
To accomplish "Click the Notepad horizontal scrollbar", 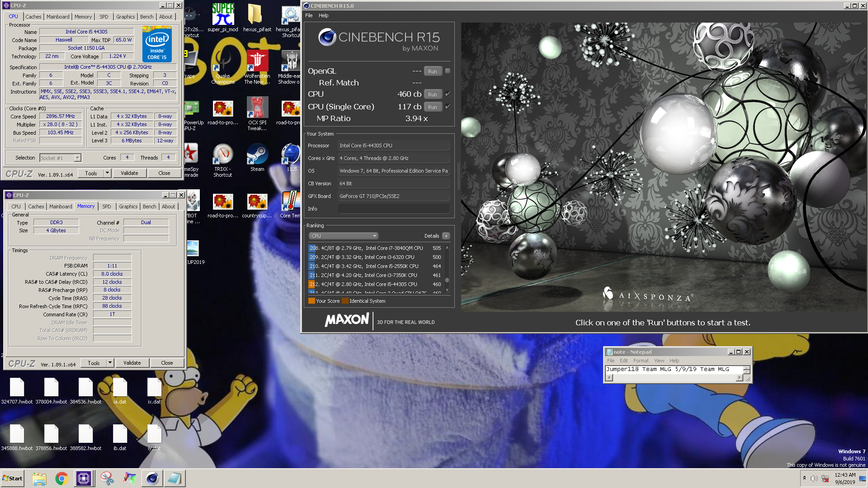I will tap(674, 378).
